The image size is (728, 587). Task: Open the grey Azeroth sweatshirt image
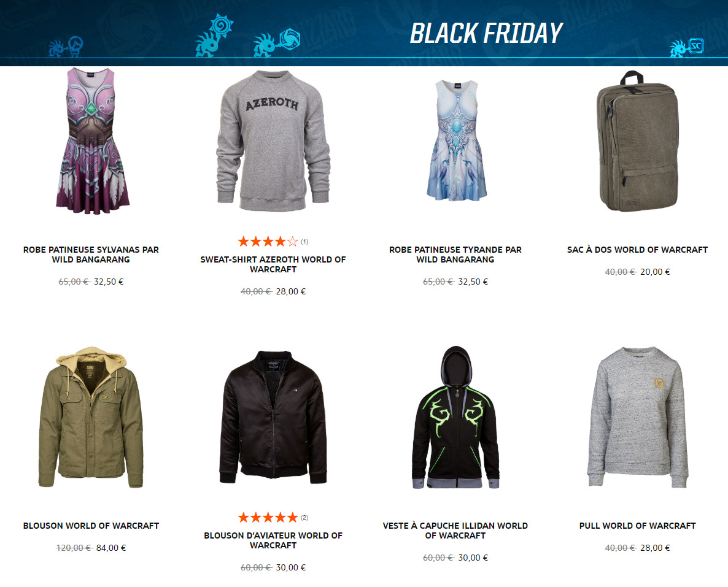(x=273, y=141)
